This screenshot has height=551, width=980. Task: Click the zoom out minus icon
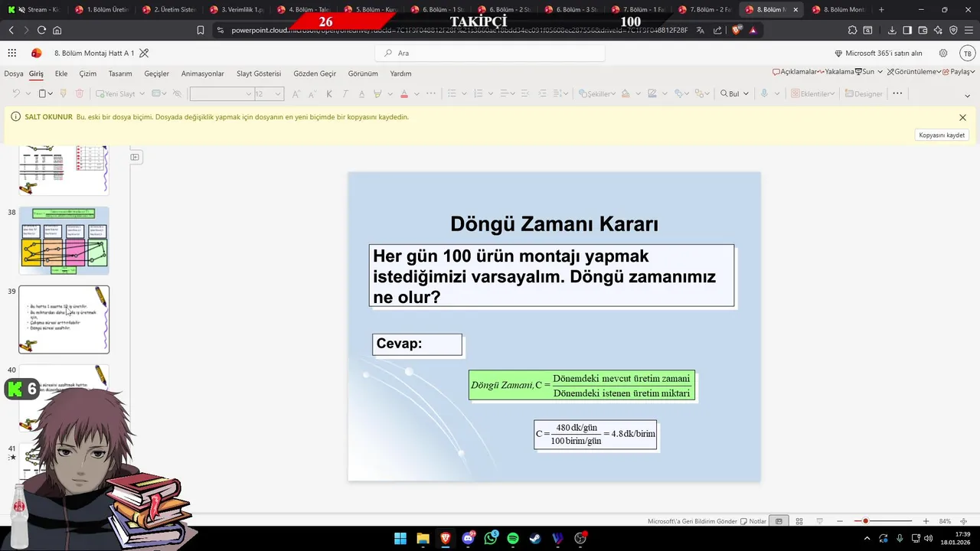pyautogui.click(x=840, y=521)
